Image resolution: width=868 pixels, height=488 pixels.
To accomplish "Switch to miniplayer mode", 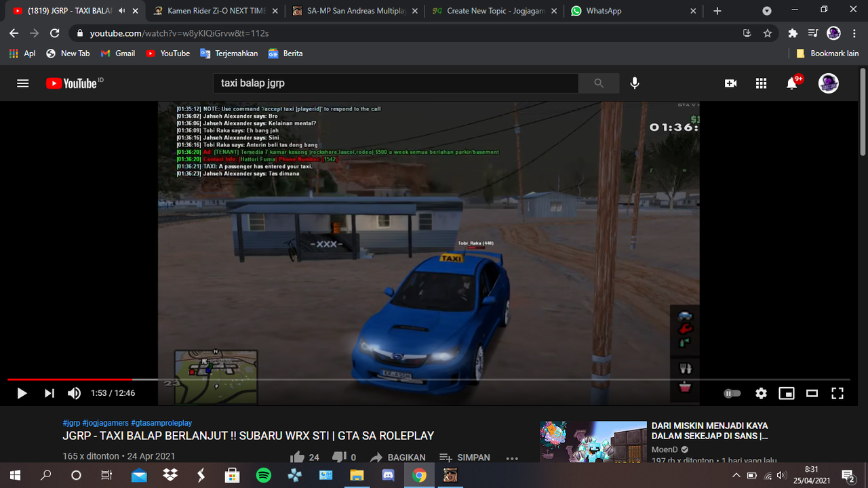I will coord(787,393).
